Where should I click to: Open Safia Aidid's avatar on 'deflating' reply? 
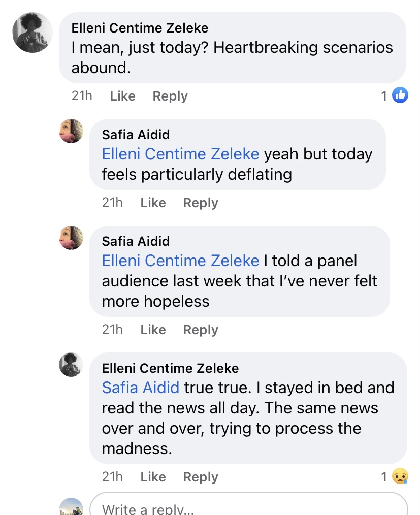[71, 131]
